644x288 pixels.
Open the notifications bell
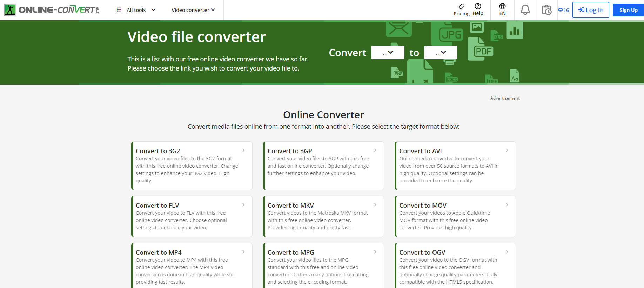[x=525, y=10]
